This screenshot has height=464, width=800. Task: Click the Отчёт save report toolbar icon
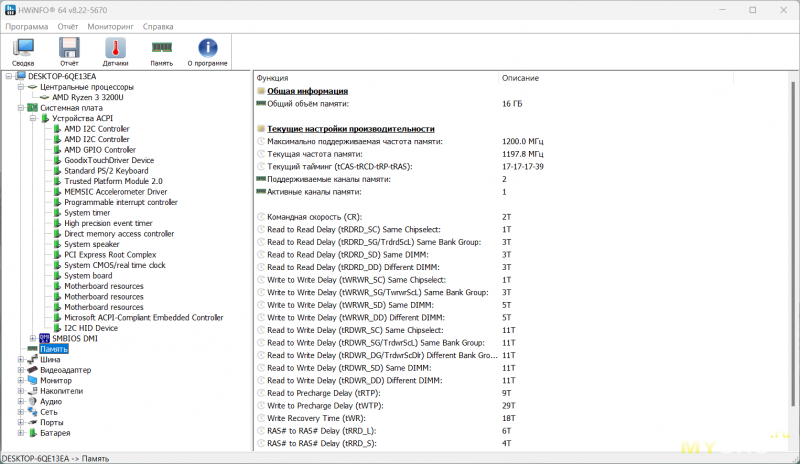pyautogui.click(x=69, y=52)
